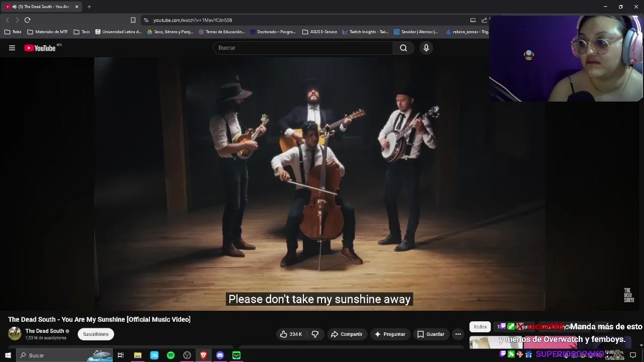Click the video player area

[319, 184]
